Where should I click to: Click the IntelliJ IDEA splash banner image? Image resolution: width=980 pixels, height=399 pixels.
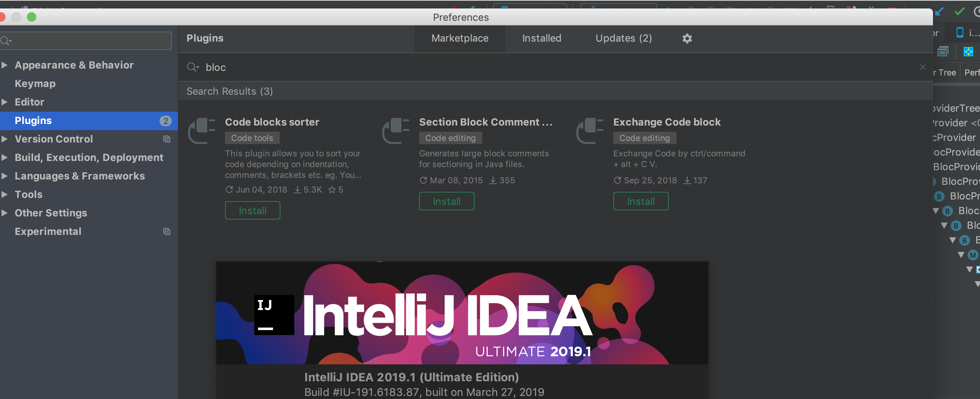click(462, 313)
